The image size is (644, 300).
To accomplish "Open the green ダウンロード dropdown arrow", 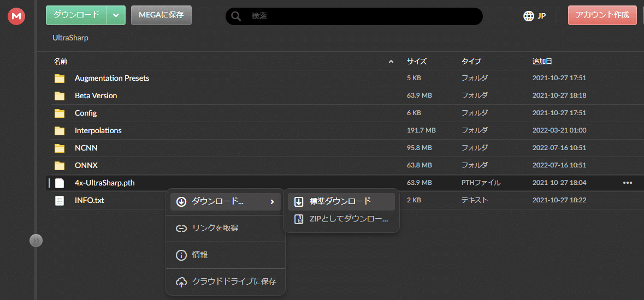I will [116, 15].
